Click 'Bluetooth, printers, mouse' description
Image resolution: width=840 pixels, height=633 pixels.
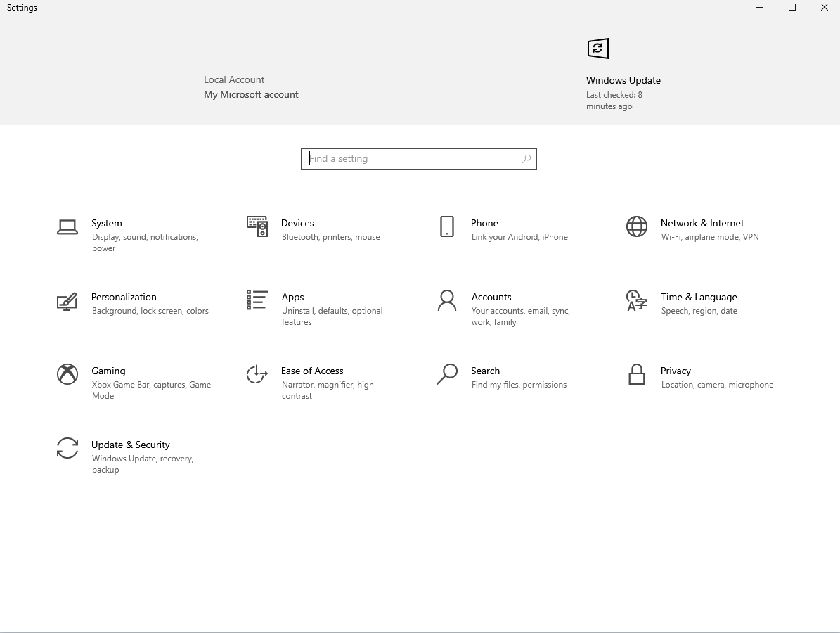click(330, 237)
